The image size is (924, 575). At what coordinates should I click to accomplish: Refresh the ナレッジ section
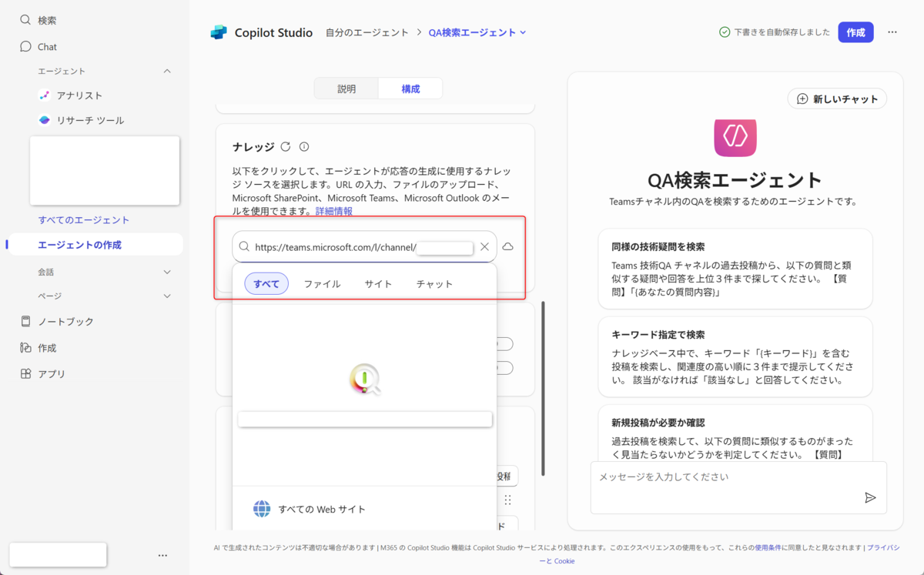click(286, 146)
